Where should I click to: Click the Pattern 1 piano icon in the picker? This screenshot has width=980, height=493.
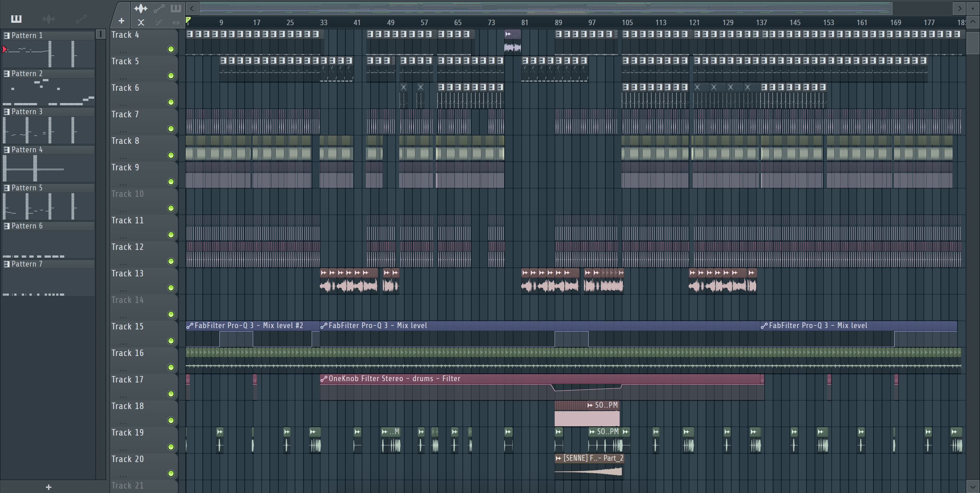tap(6, 35)
